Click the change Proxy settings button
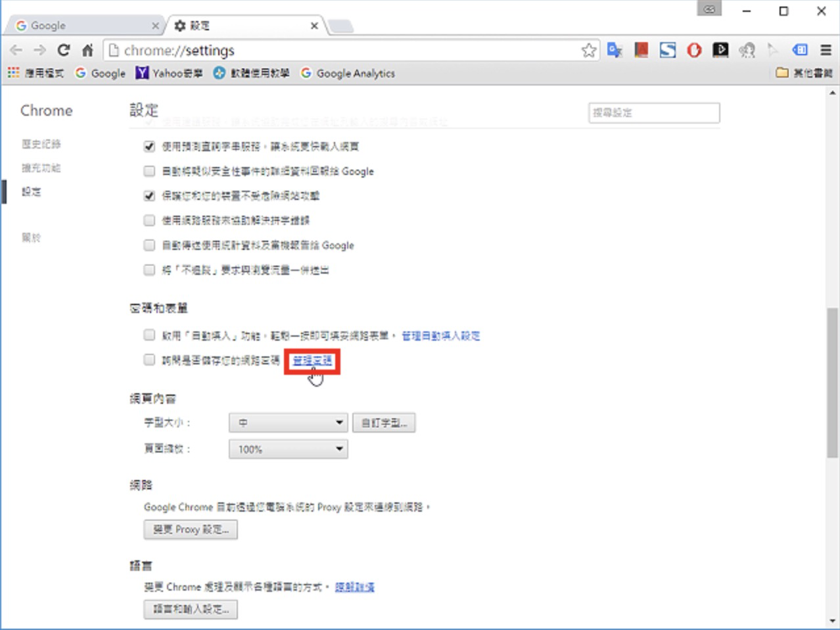The width and height of the screenshot is (840, 630). click(x=191, y=529)
